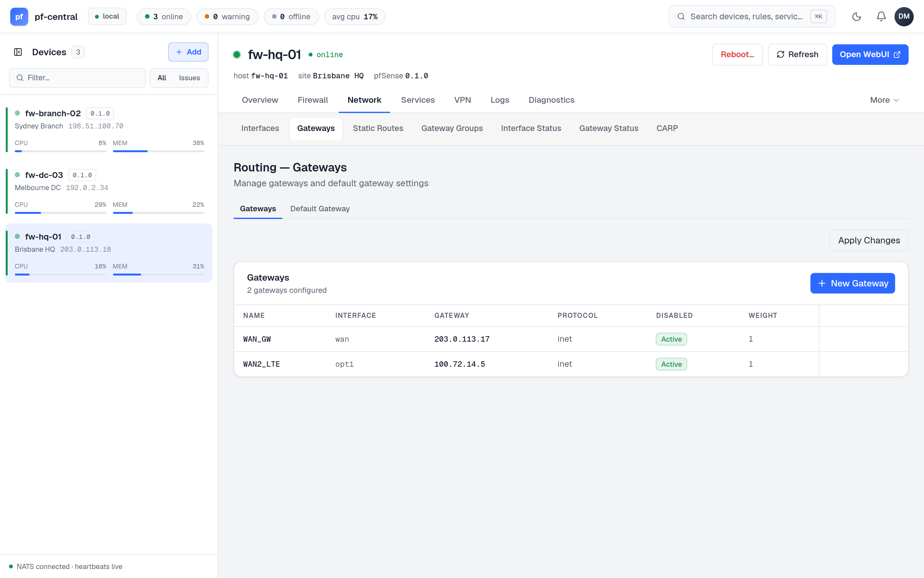Image resolution: width=924 pixels, height=578 pixels.
Task: Select the Interfaces sub-tab
Action: (260, 128)
